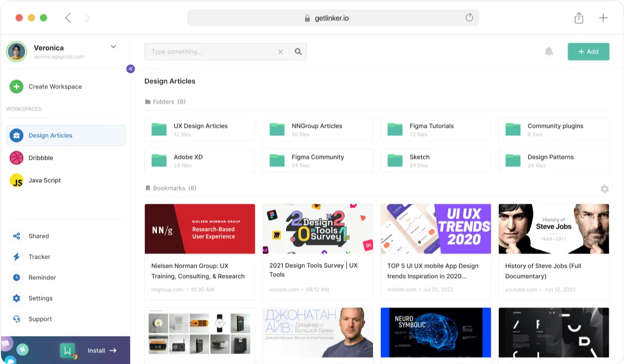Click the green Create Workspace plus icon
Viewport: 624px width, 364px height.
[x=16, y=87]
